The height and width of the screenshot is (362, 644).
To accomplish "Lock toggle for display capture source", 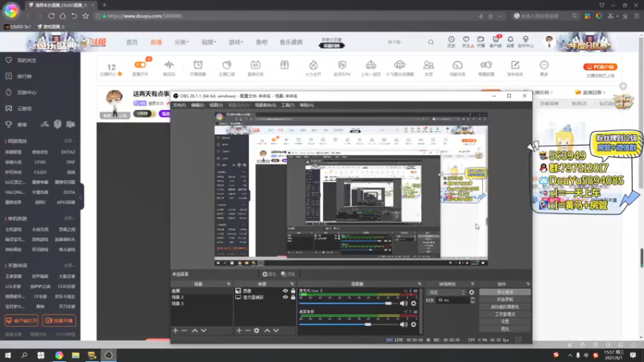I will [x=293, y=297].
